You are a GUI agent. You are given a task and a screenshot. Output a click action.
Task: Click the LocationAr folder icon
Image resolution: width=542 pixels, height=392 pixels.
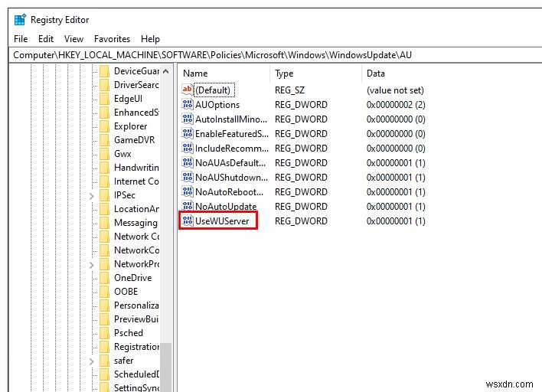[x=104, y=209]
